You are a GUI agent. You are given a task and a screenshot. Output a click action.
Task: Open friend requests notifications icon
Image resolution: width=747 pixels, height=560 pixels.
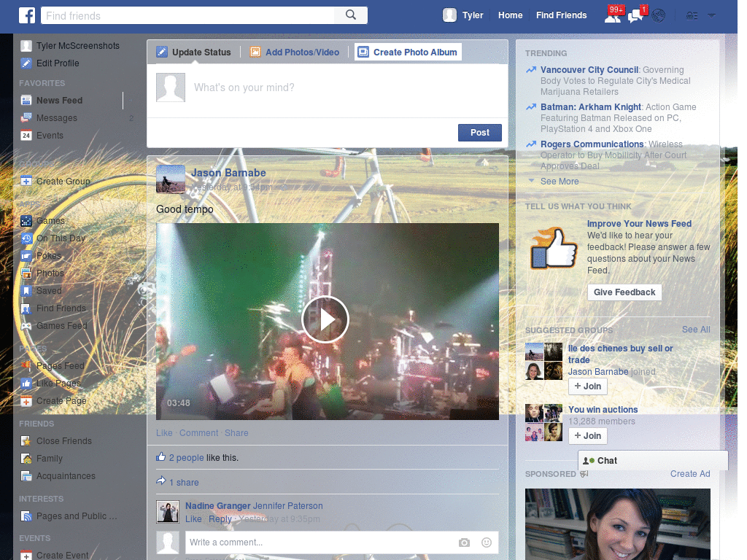pos(613,16)
